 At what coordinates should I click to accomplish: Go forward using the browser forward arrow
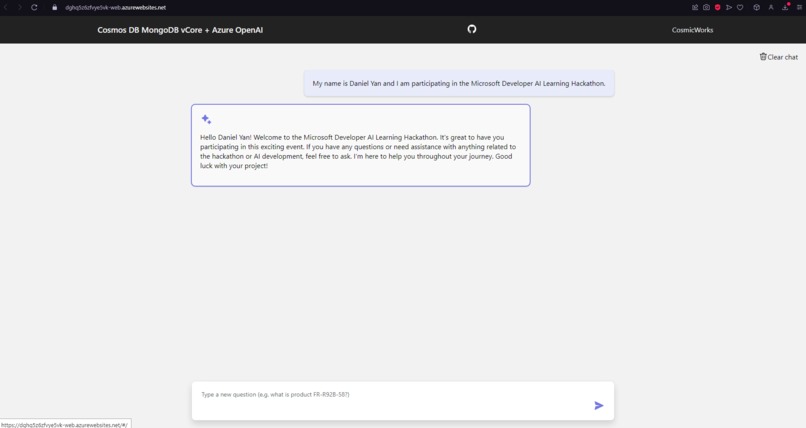(x=20, y=7)
